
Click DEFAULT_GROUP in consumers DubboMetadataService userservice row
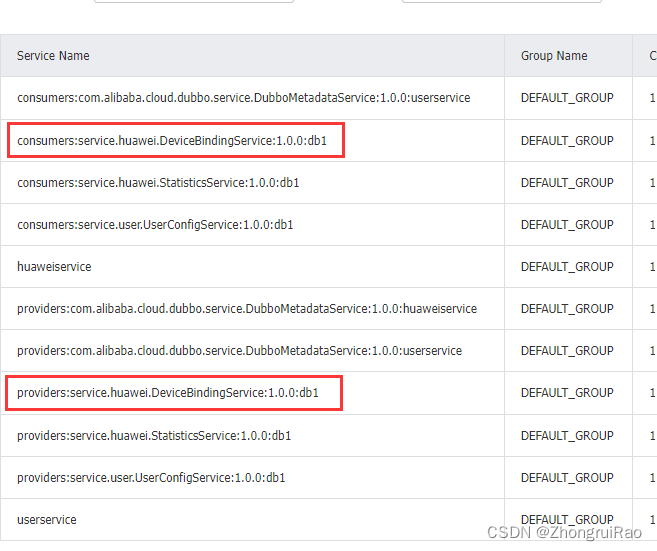(567, 98)
